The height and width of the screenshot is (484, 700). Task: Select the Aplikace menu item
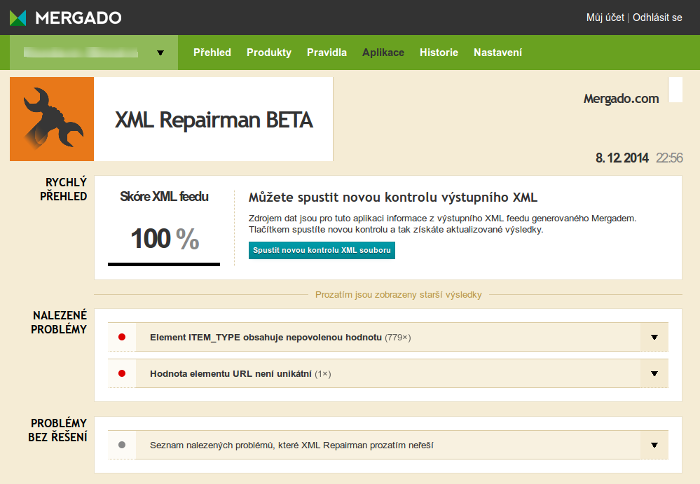tap(383, 52)
